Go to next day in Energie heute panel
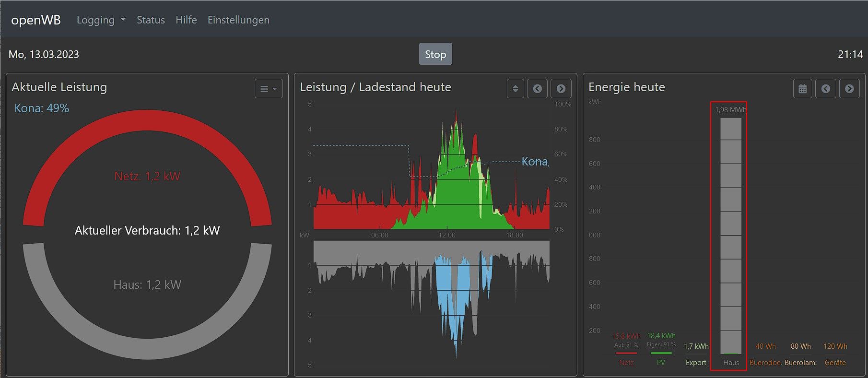Screen dimensions: 868x378 [849, 89]
